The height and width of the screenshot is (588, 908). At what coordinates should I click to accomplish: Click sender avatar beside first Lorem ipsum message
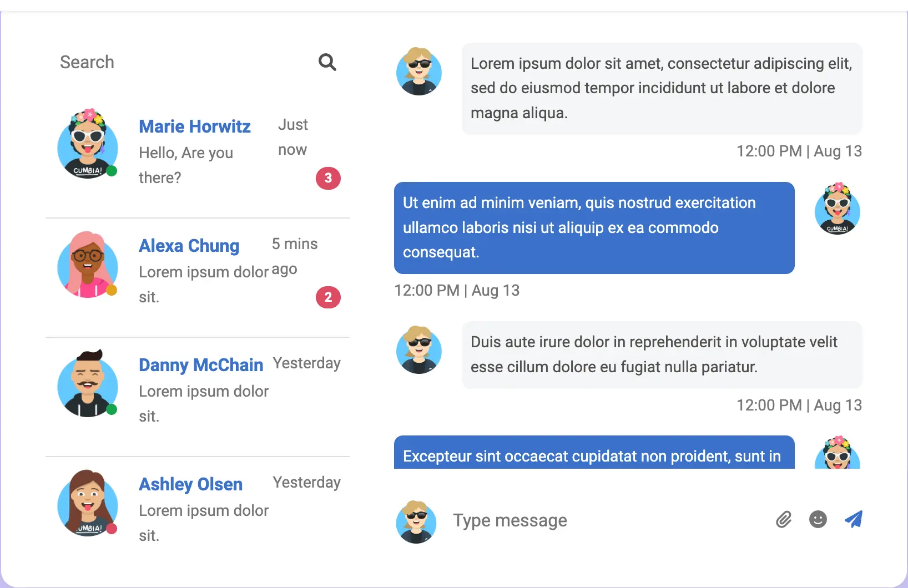[x=419, y=72]
